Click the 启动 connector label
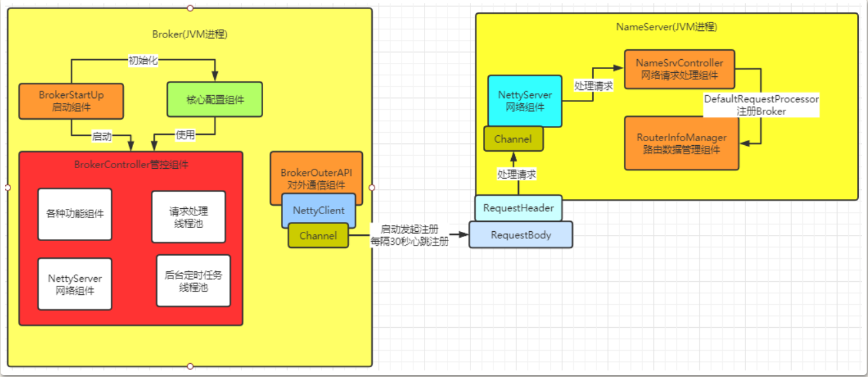The width and height of the screenshot is (868, 377). 102,137
